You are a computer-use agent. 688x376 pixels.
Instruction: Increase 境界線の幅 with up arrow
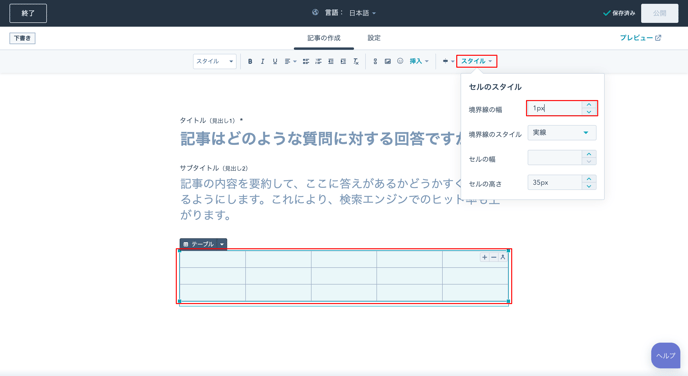589,104
